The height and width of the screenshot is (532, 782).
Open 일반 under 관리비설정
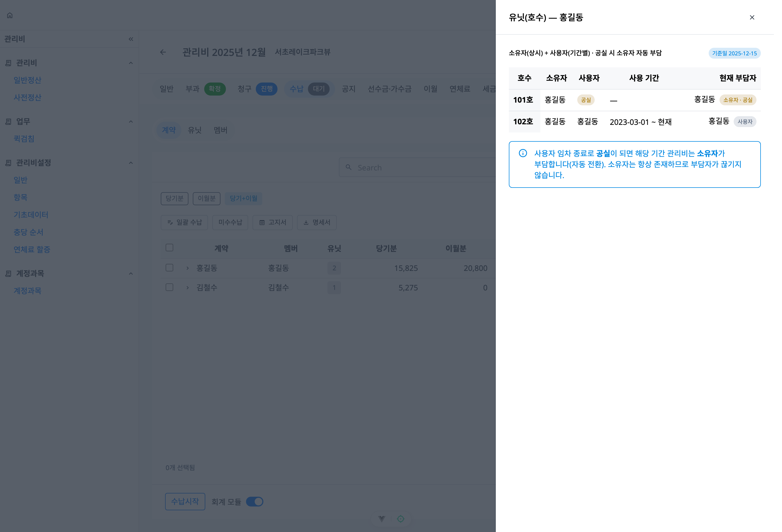tap(20, 180)
